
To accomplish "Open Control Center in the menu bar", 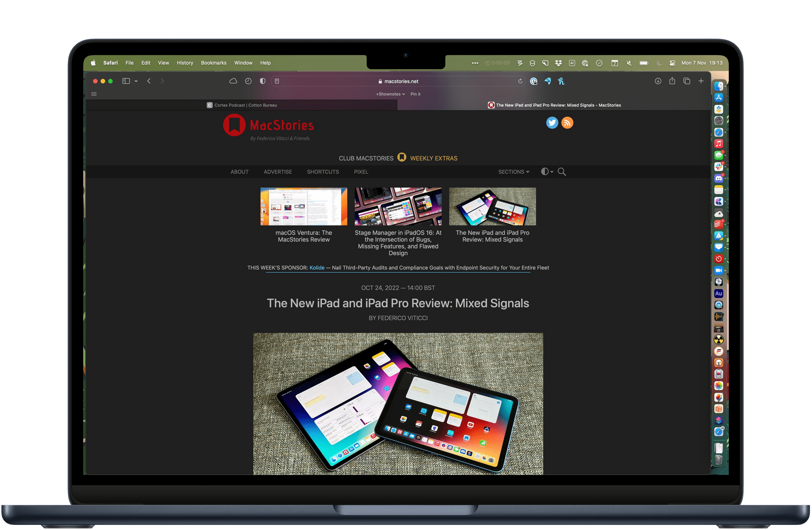I will [672, 63].
